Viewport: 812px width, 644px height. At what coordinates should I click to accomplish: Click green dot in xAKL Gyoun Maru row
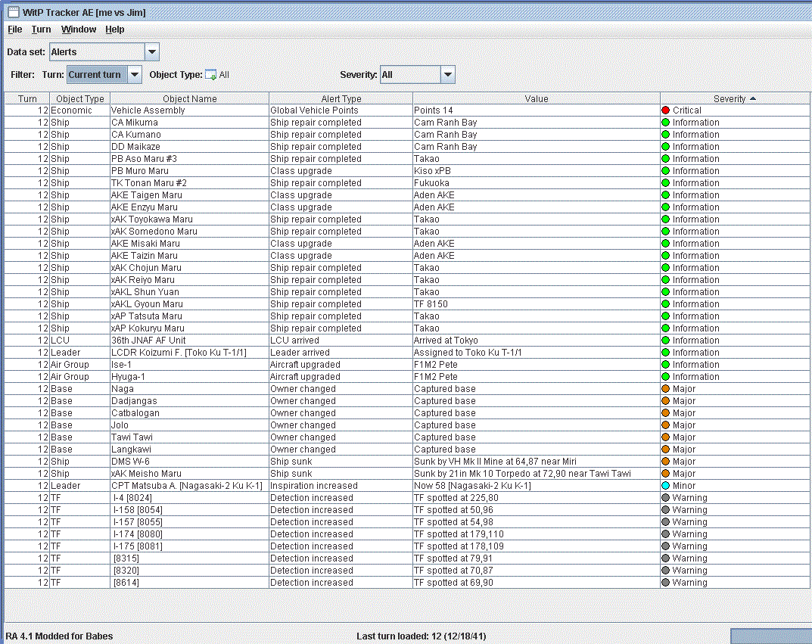(x=666, y=304)
